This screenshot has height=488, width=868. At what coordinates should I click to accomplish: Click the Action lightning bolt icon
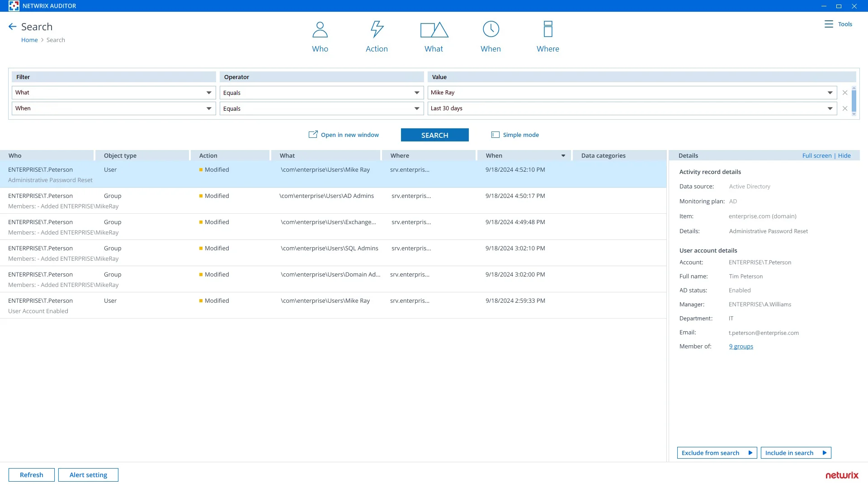tap(377, 29)
